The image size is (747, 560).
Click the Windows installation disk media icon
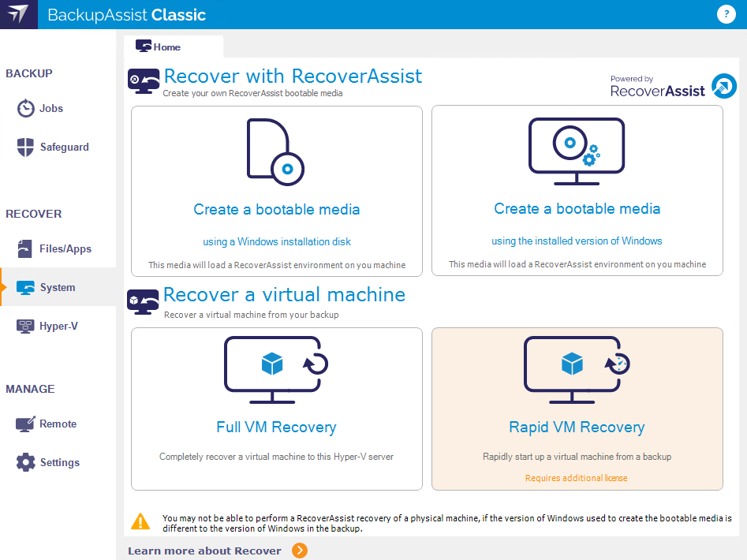pyautogui.click(x=275, y=152)
